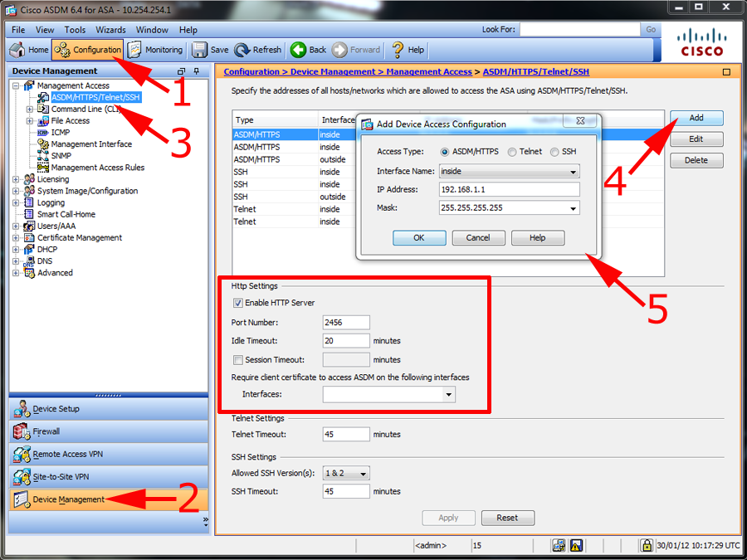Select the Licensing tree node
Image resolution: width=747 pixels, height=560 pixels.
53,179
